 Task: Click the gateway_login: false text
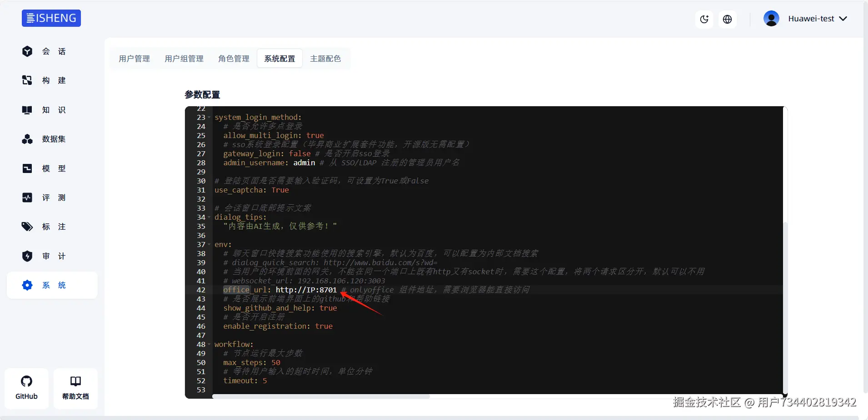click(x=267, y=153)
